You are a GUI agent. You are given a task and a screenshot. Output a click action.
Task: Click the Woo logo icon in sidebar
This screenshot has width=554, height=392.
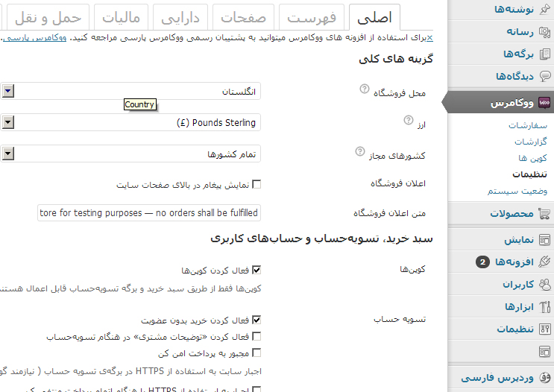pos(544,103)
